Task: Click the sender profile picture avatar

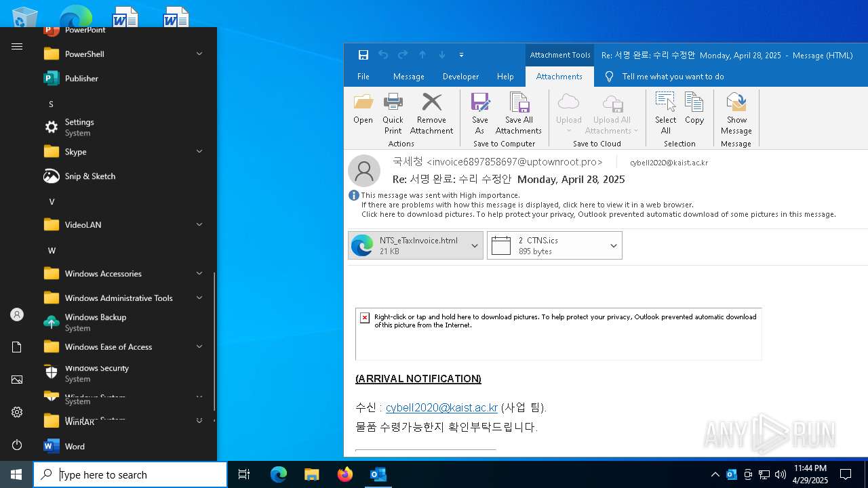Action: (364, 170)
